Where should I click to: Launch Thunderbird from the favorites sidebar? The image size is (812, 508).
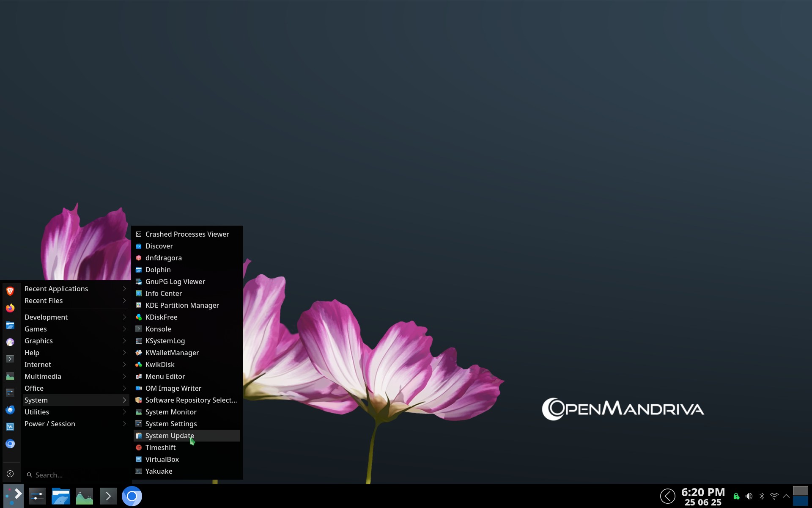(x=10, y=410)
